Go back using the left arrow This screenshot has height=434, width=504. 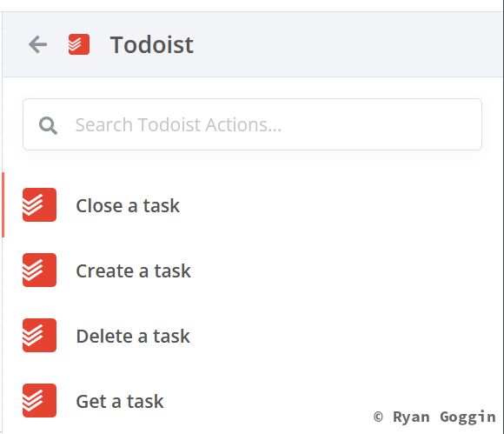click(x=38, y=44)
